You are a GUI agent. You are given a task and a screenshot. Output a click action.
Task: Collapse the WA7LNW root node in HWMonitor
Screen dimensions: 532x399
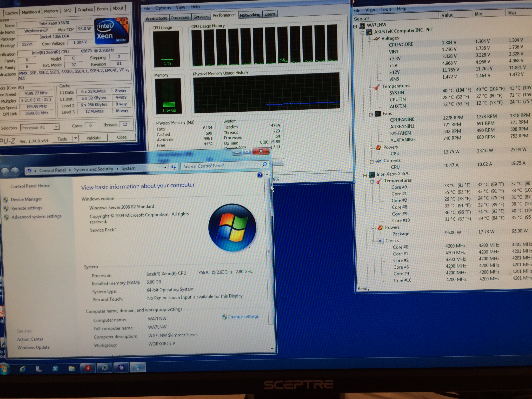click(x=355, y=26)
